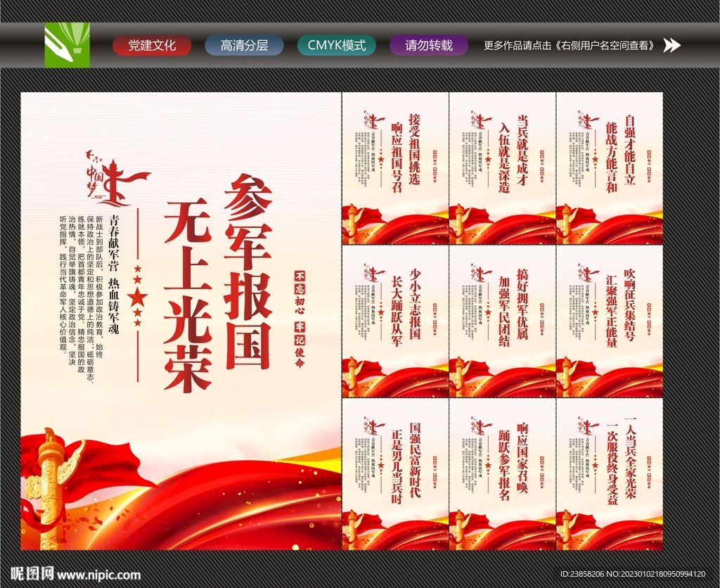Click the 中国梦 logo on the main poster

tap(117, 179)
